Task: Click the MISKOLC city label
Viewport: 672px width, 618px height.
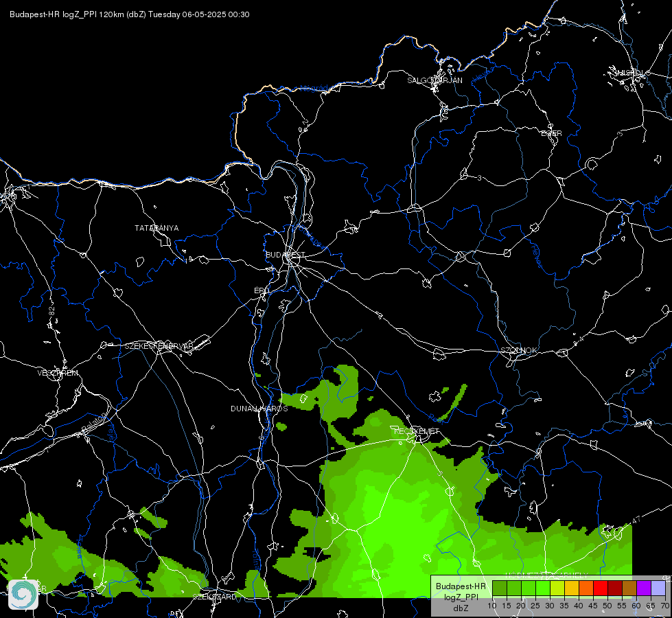Action: point(632,73)
